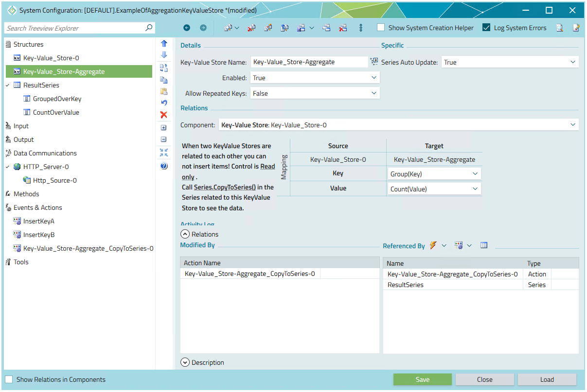Click the green Save button

(422, 379)
